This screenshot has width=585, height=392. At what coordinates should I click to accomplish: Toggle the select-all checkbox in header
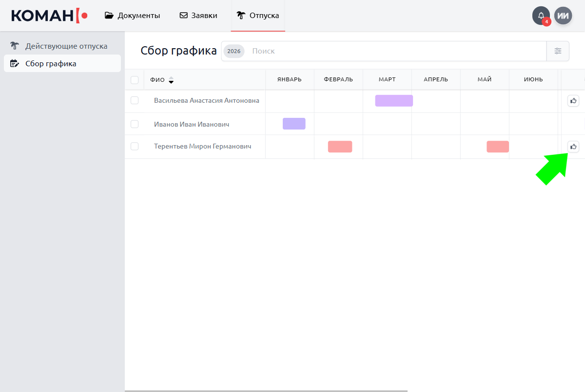135,80
